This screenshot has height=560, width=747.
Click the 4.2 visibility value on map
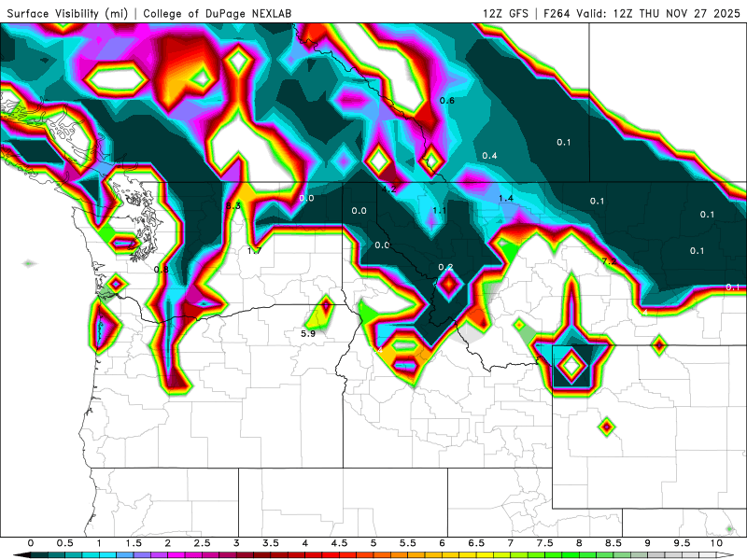tap(388, 189)
